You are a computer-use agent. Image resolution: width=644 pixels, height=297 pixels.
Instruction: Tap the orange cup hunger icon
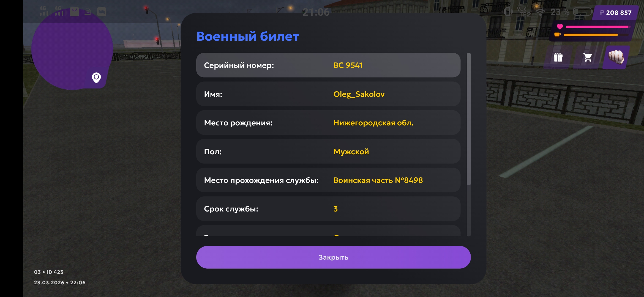(557, 35)
